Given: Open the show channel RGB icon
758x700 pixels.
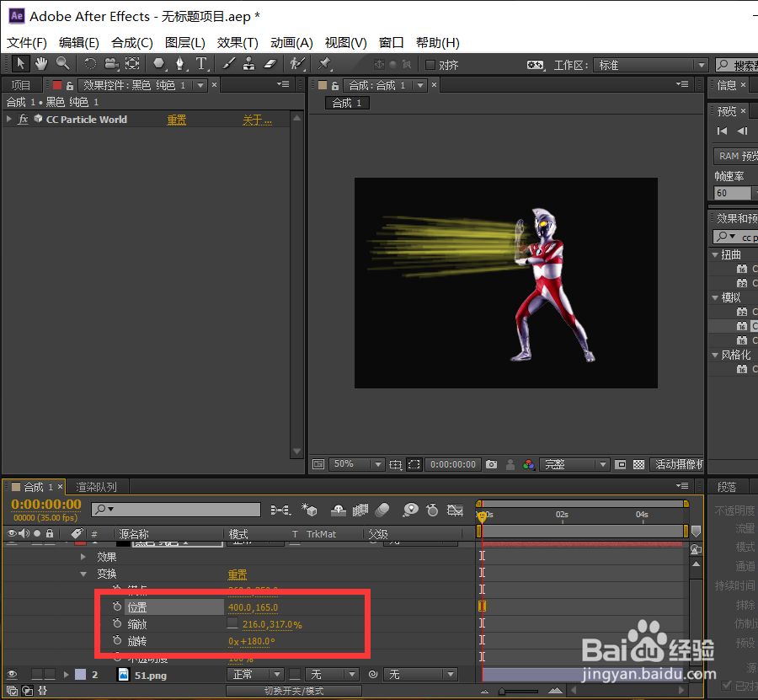Looking at the screenshot, I should [529, 465].
